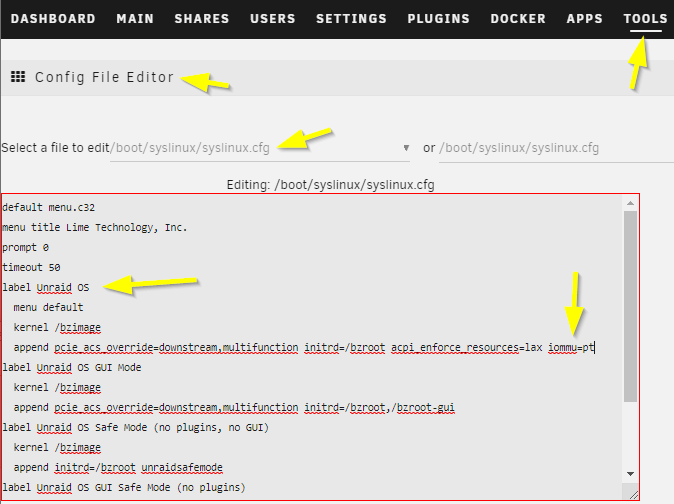Open the Settings tab
Image resolution: width=674 pixels, height=504 pixels.
point(351,19)
